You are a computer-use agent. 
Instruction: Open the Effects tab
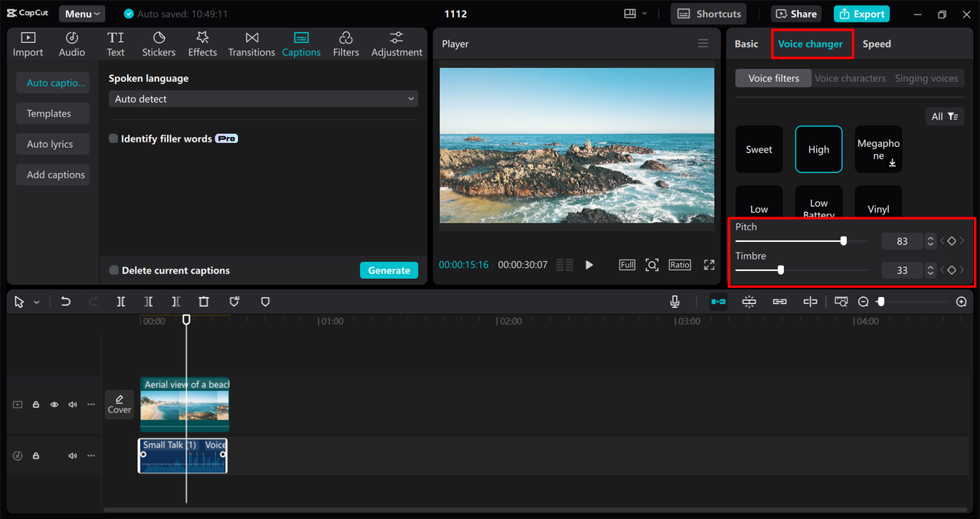pyautogui.click(x=202, y=44)
